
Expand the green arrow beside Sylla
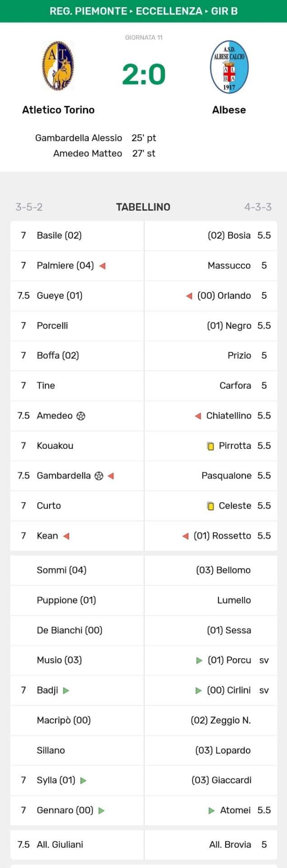pos(81,780)
